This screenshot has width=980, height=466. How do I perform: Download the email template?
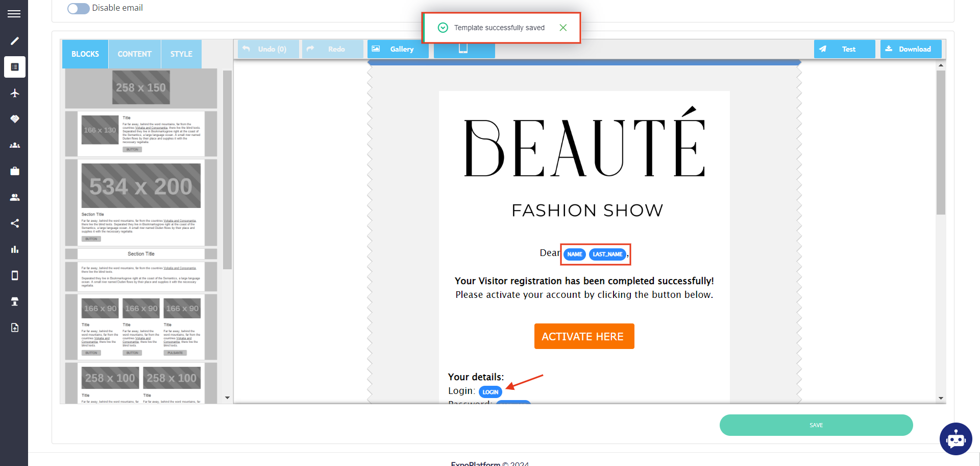tap(911, 49)
